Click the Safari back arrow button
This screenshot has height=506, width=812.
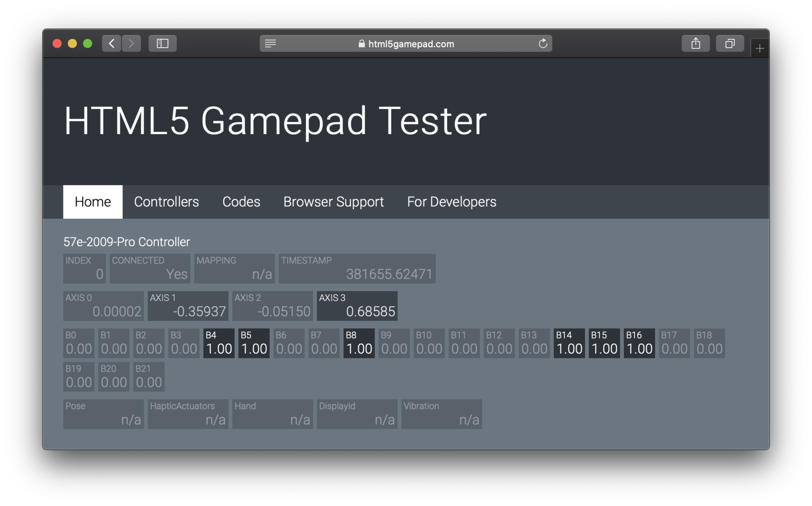point(112,44)
